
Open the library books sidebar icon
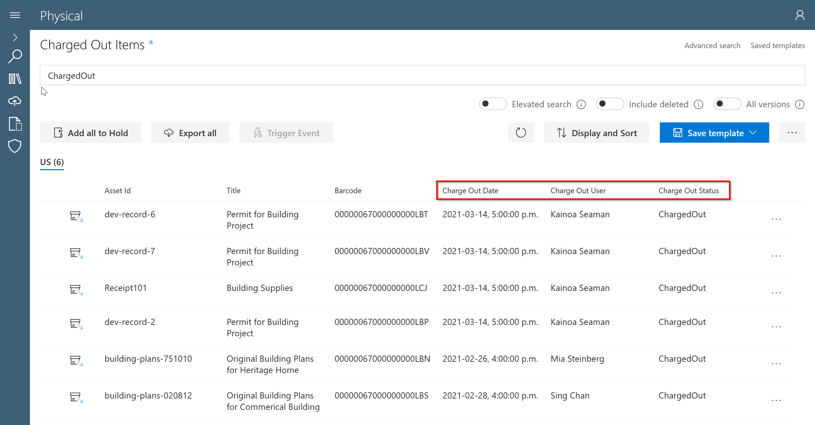click(x=15, y=78)
